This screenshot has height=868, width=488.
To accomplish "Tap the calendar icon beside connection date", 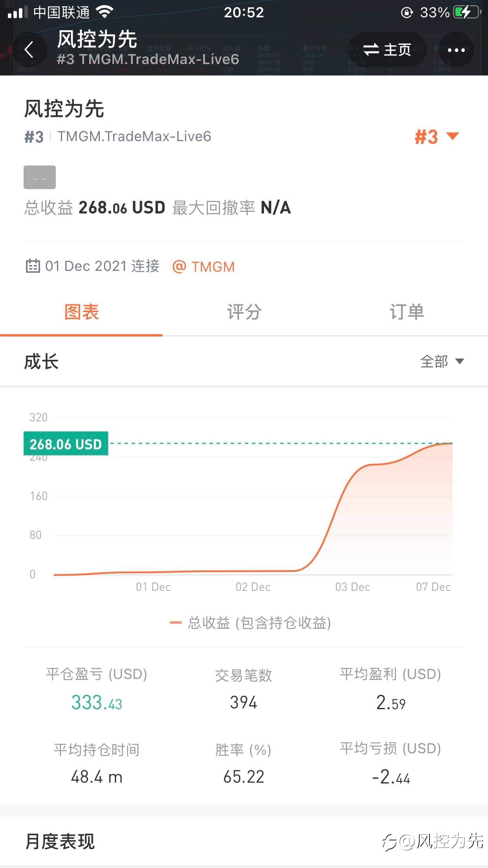I will [33, 266].
